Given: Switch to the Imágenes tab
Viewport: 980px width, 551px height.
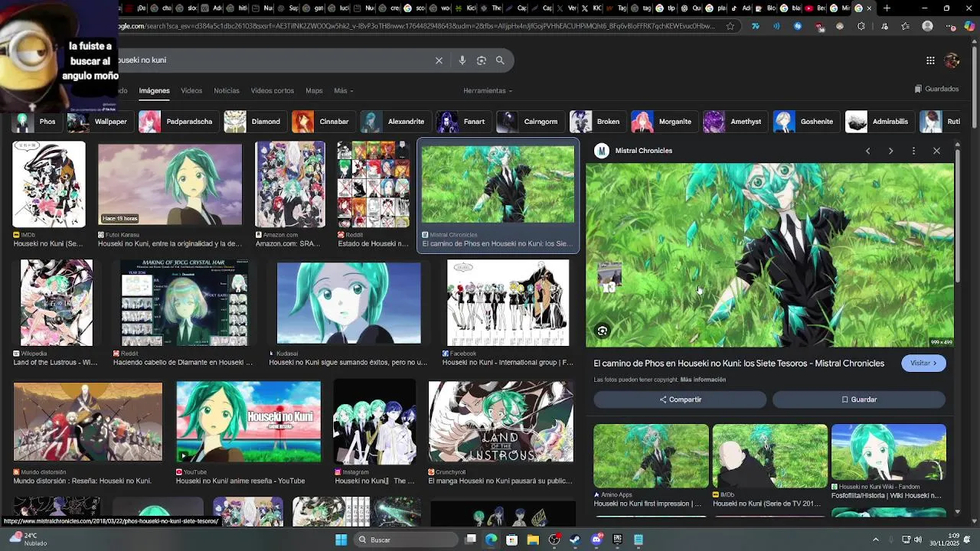Looking at the screenshot, I should tap(154, 90).
